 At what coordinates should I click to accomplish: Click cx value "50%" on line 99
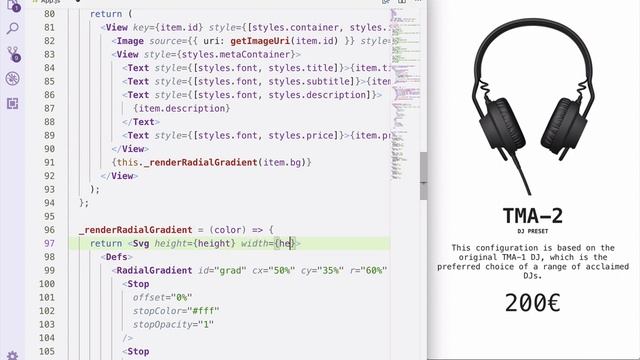click(282, 271)
